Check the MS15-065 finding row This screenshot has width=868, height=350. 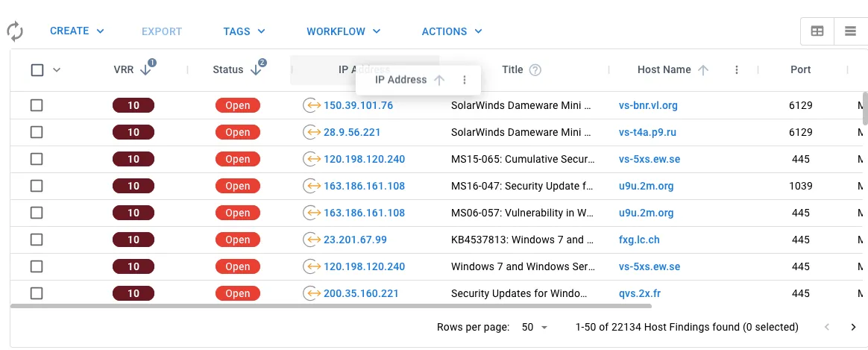37,159
